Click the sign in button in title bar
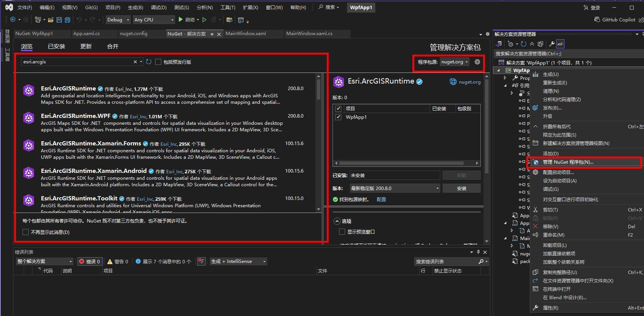The width and height of the screenshot is (644, 316). pos(592,8)
